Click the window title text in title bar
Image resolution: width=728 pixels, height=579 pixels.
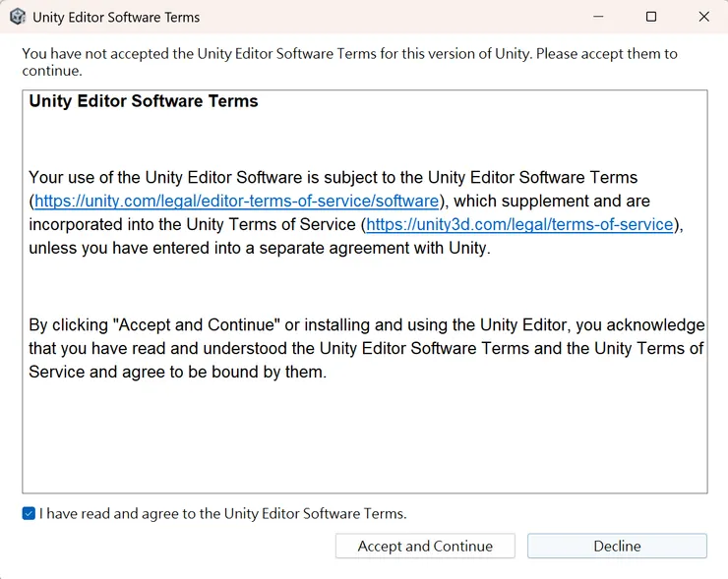tap(116, 17)
